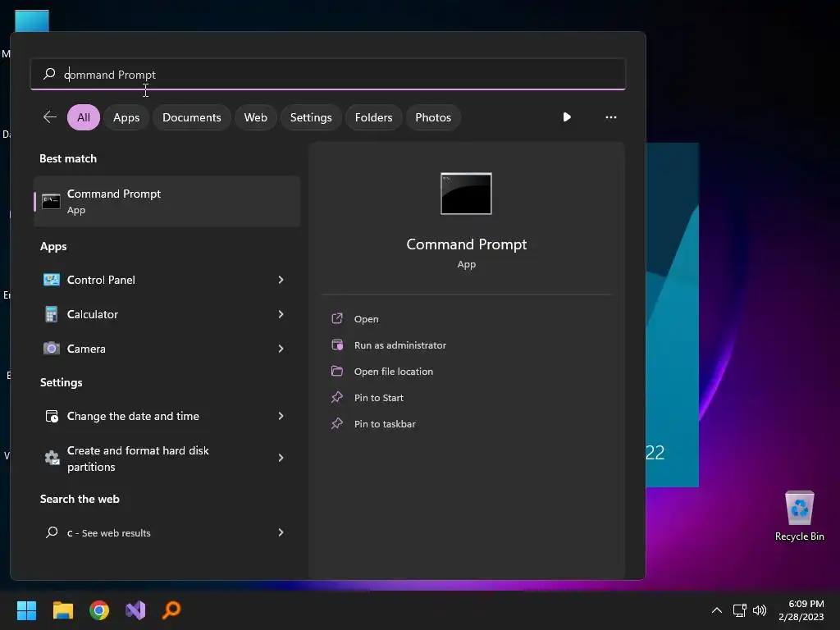Open the three-dots more options menu
Viewport: 840px width, 630px height.
pyautogui.click(x=610, y=117)
